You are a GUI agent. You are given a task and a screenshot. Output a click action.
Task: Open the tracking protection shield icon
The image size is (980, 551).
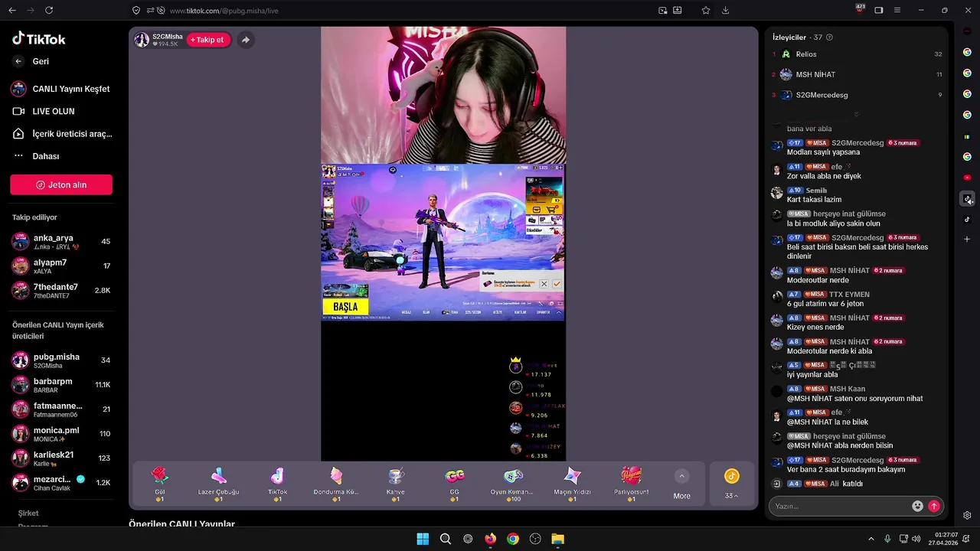(x=136, y=11)
